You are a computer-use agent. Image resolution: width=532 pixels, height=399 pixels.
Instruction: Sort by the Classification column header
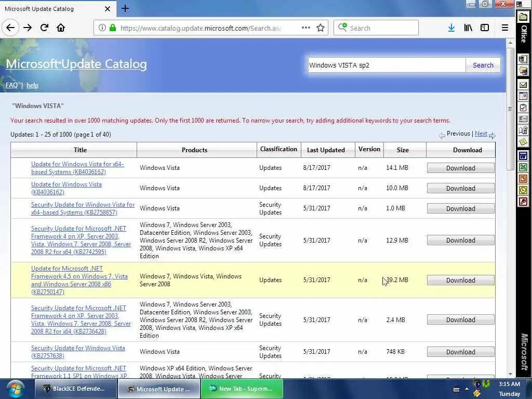[278, 149]
